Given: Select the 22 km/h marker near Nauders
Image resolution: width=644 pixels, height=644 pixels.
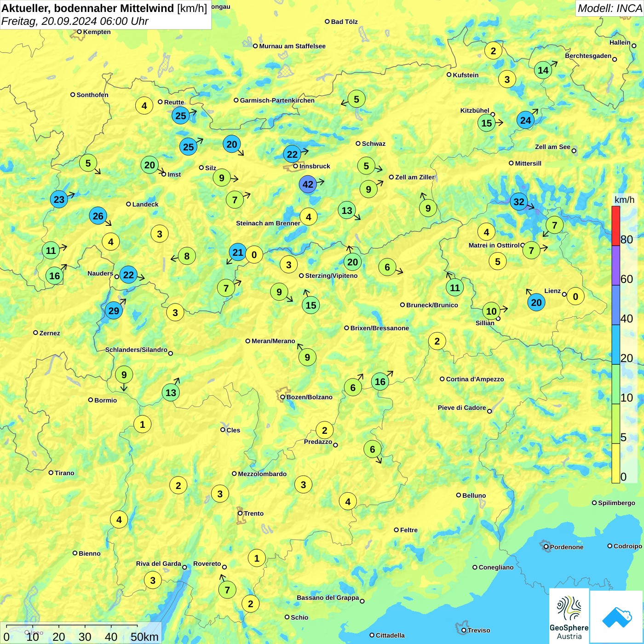Looking at the screenshot, I should coord(128,275).
